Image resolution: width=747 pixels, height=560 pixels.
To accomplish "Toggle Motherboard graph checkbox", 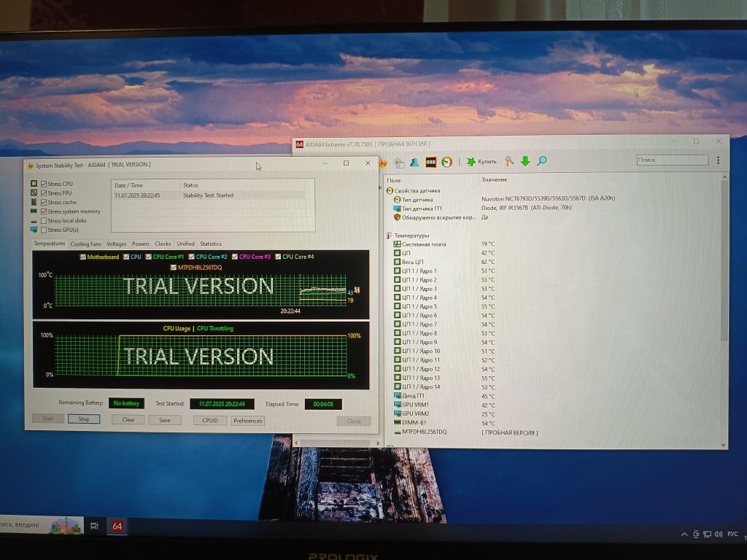I will [x=83, y=257].
